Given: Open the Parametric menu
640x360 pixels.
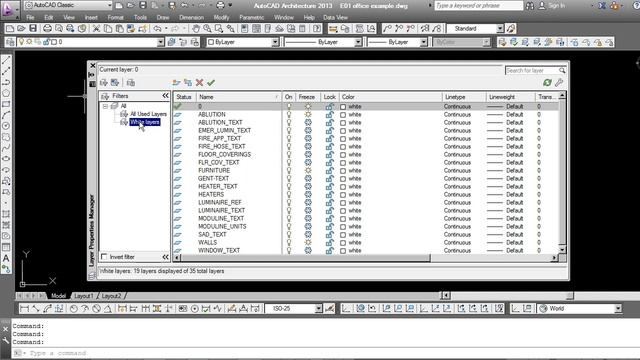Looking at the screenshot, I should [x=251, y=18].
